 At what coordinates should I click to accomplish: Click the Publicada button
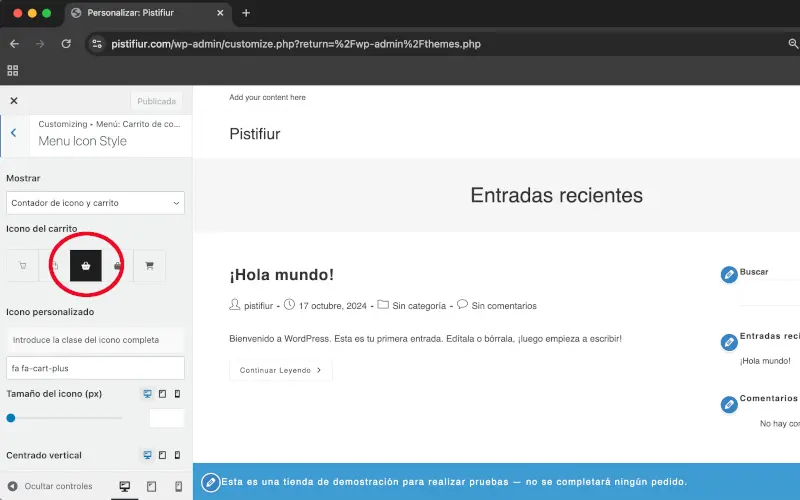pos(156,101)
